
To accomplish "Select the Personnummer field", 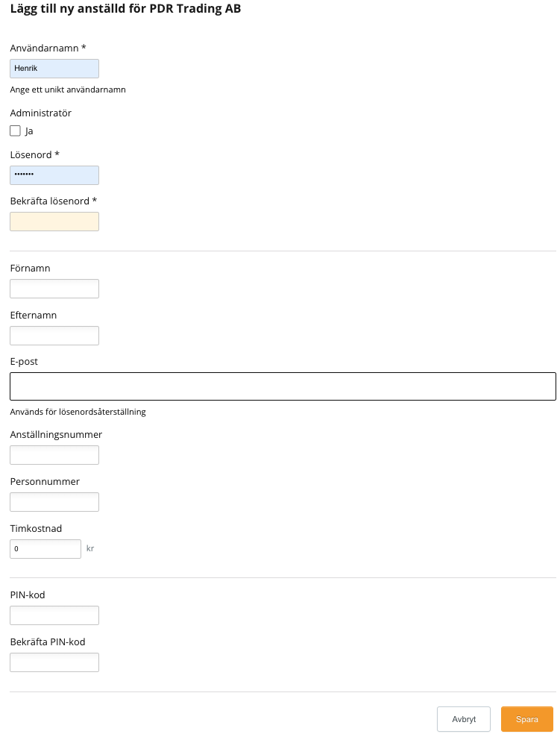I will [54, 502].
